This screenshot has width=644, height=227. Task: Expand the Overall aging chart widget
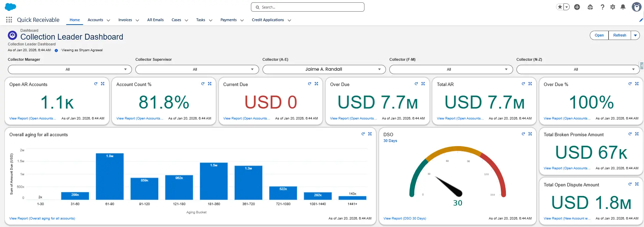tap(370, 134)
